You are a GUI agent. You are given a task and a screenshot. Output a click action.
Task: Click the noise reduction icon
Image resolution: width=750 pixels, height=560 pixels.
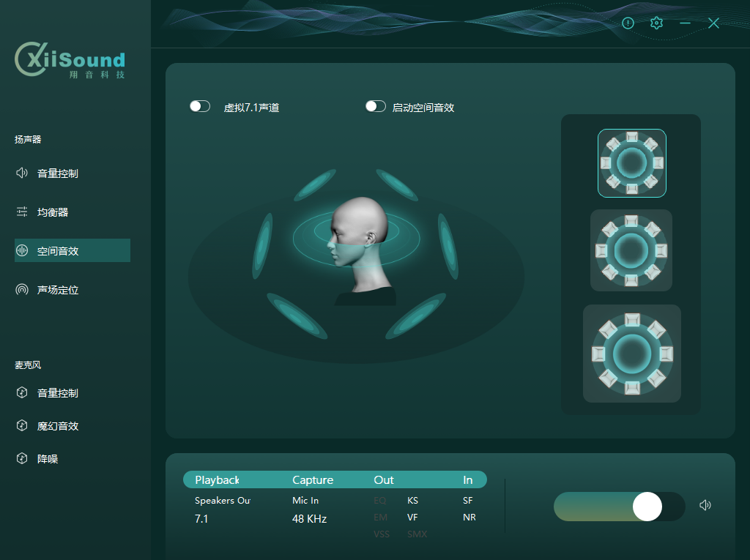point(22,459)
